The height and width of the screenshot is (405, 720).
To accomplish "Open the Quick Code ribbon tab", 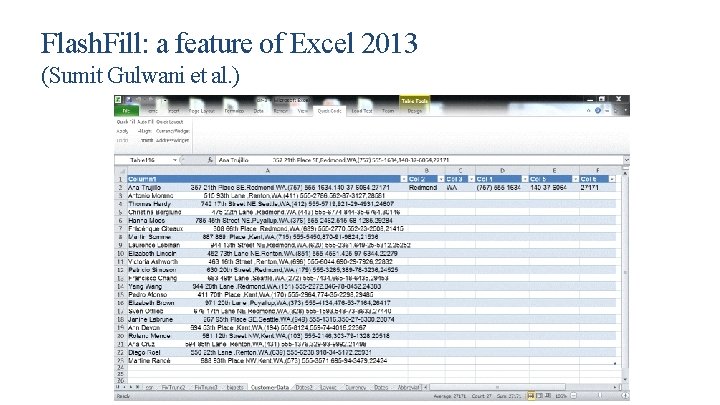I will tap(329, 111).
